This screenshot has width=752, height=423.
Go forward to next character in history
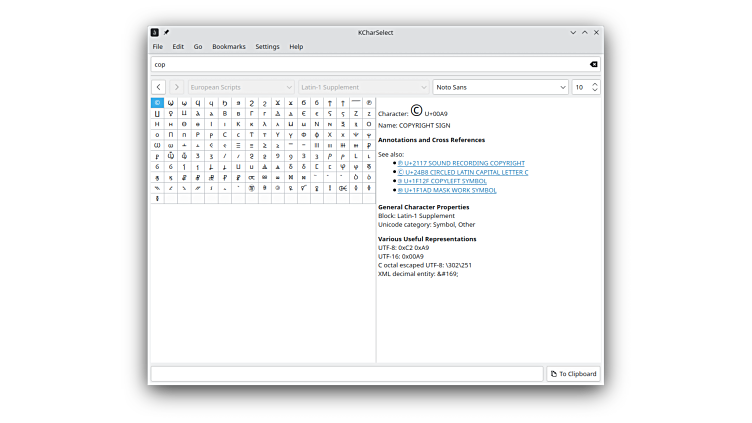click(176, 87)
